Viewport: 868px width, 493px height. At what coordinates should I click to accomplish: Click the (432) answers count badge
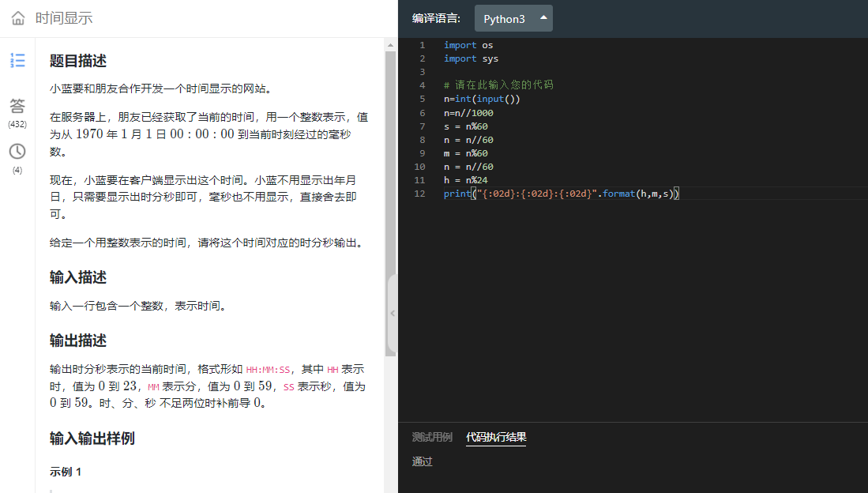(x=17, y=124)
